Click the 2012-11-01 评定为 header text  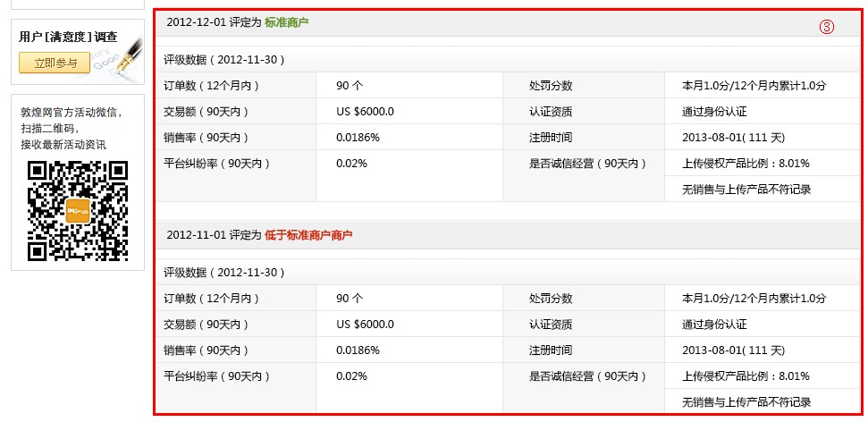(214, 235)
